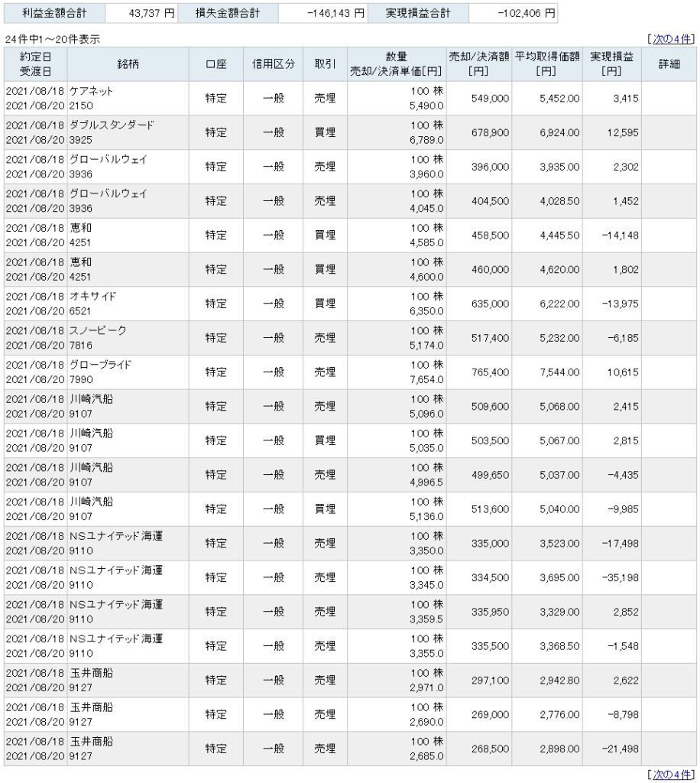
Task: Select the 信用区分 column header
Action: (273, 64)
